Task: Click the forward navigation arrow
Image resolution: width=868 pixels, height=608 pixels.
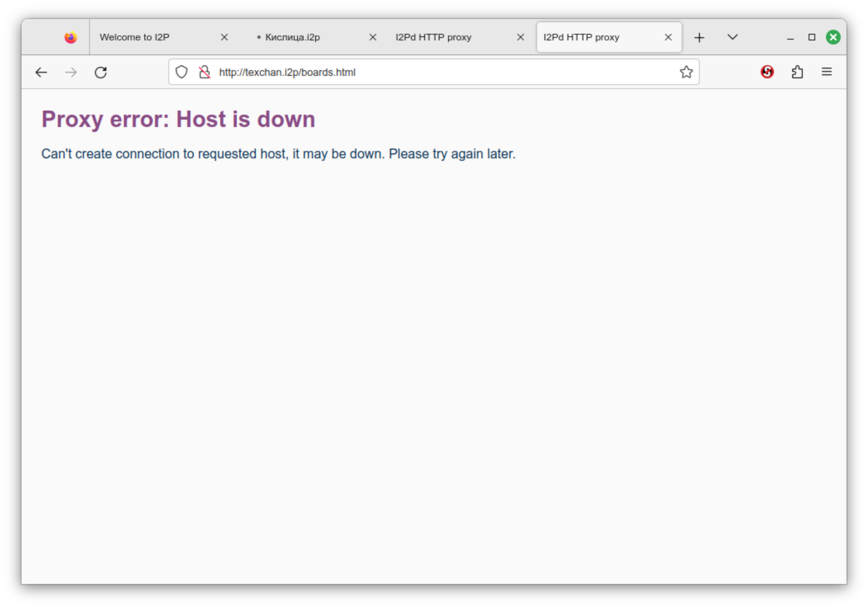Action: coord(71,73)
